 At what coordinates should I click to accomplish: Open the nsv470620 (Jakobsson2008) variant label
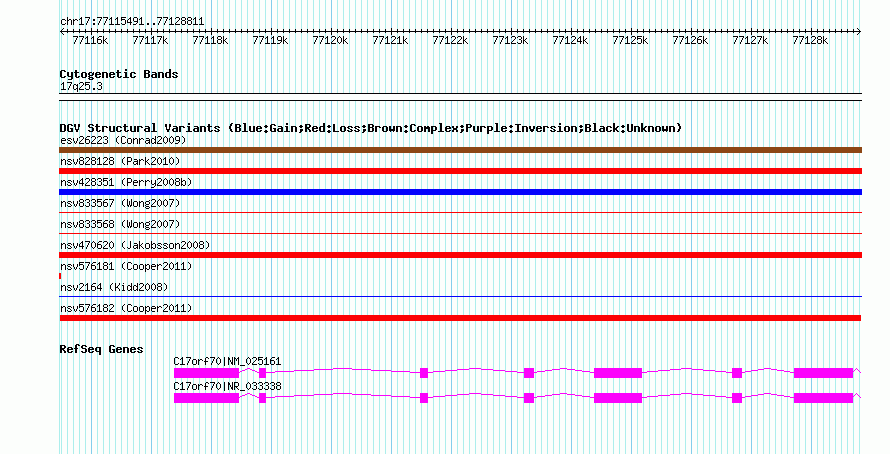(x=135, y=245)
